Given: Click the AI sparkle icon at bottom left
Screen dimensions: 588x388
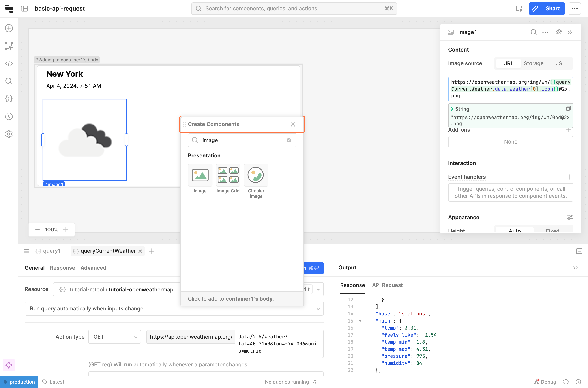Looking at the screenshot, I should pos(9,365).
